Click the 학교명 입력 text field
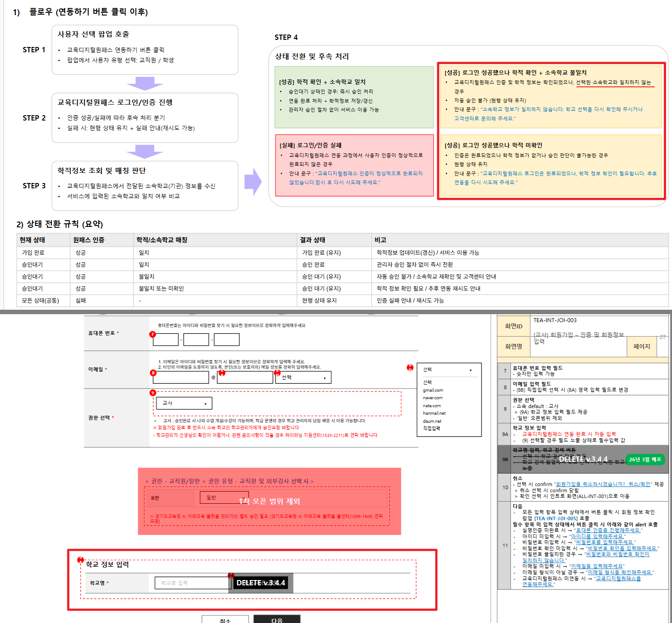Image resolution: width=672 pixels, height=623 pixels. click(191, 583)
